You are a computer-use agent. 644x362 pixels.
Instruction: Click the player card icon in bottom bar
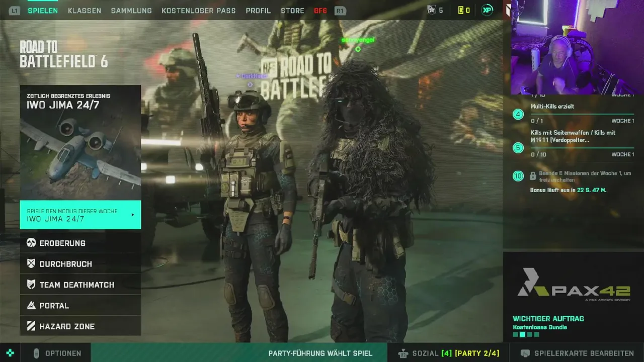coord(525,353)
